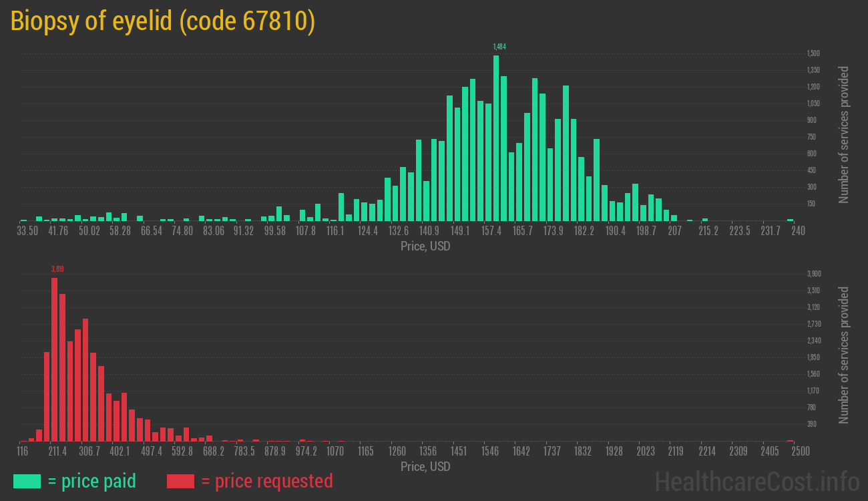The width and height of the screenshot is (868, 501).
Task: Click the 1,484 peak value label
Action: coord(499,47)
